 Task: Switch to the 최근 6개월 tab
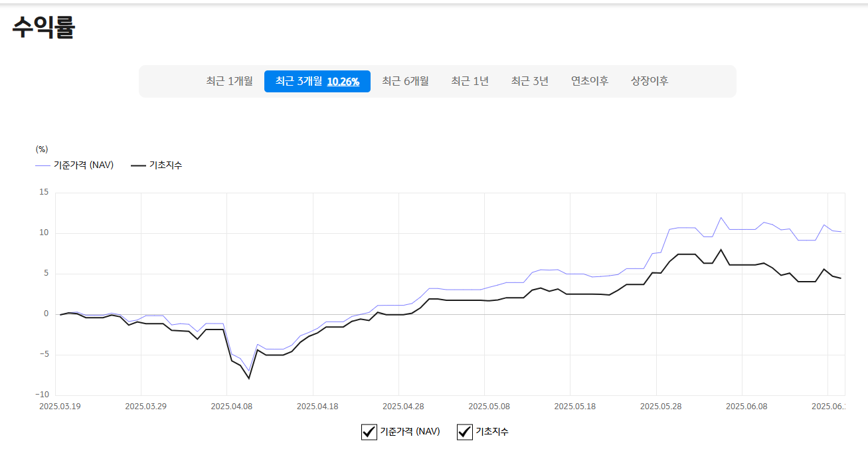(x=405, y=81)
